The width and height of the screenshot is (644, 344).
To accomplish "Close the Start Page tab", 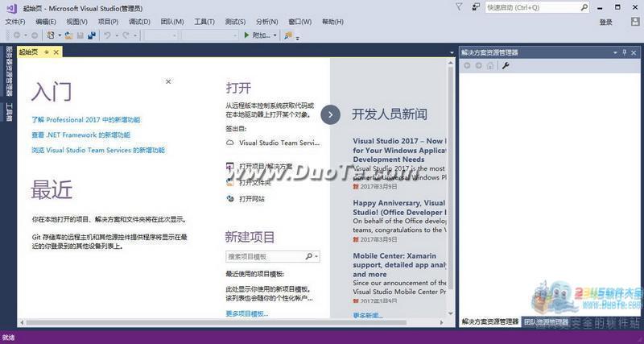I will point(56,52).
